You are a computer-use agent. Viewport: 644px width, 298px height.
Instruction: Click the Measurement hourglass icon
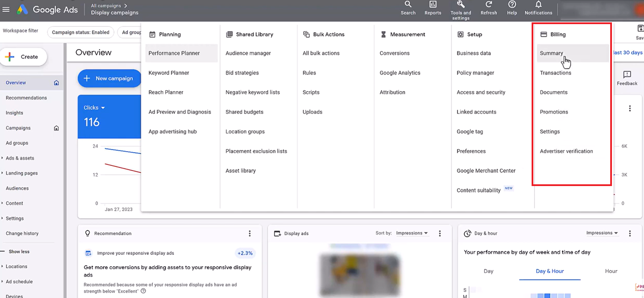(x=383, y=34)
